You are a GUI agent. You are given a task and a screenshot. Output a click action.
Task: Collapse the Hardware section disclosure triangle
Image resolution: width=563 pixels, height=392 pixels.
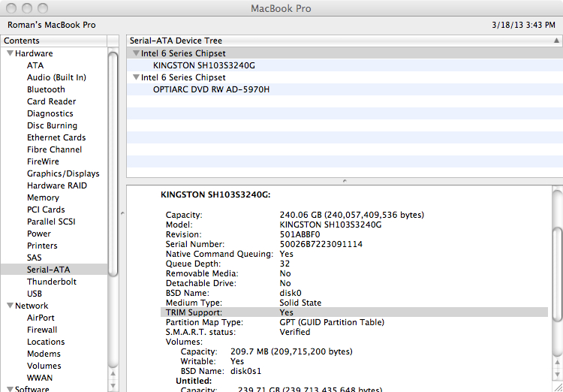[x=10, y=54]
